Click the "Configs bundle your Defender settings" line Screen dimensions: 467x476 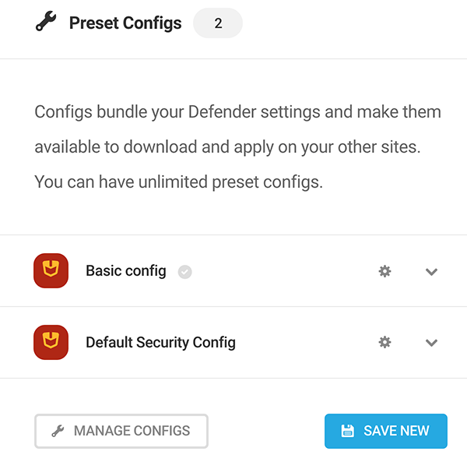click(237, 112)
